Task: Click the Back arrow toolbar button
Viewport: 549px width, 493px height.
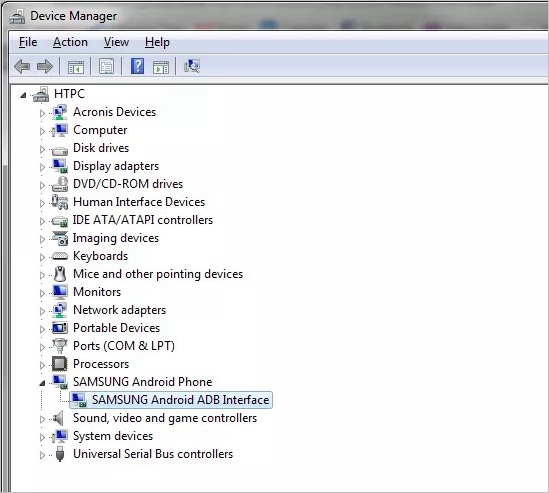Action: (x=22, y=66)
